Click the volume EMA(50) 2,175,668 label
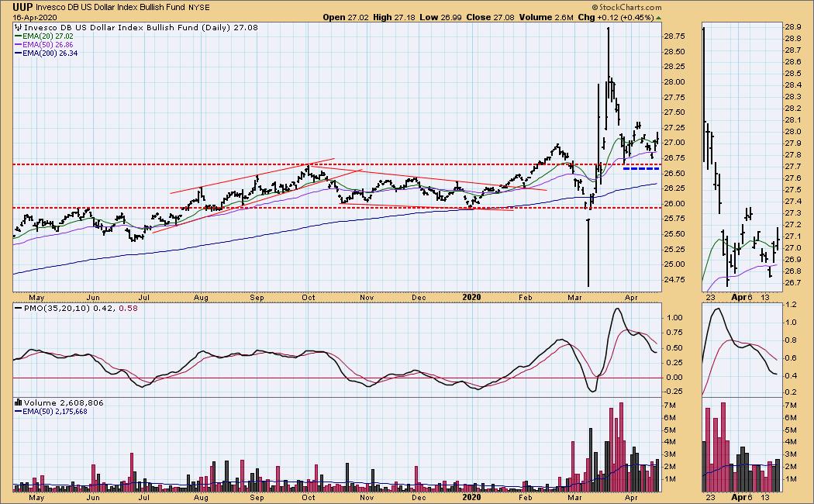The image size is (814, 504). click(x=51, y=412)
